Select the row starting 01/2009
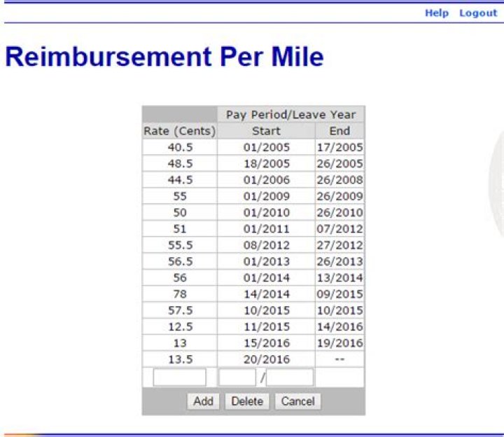This screenshot has height=437, width=504. click(x=266, y=196)
